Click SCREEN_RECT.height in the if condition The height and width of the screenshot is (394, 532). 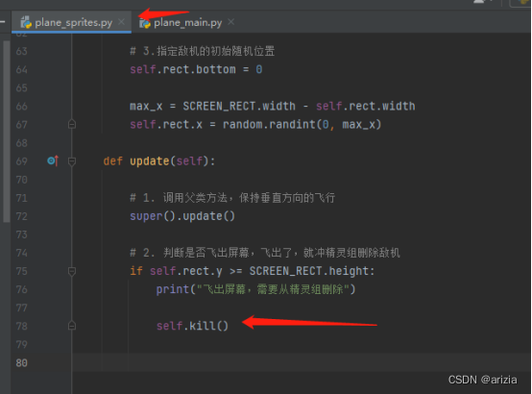click(309, 271)
